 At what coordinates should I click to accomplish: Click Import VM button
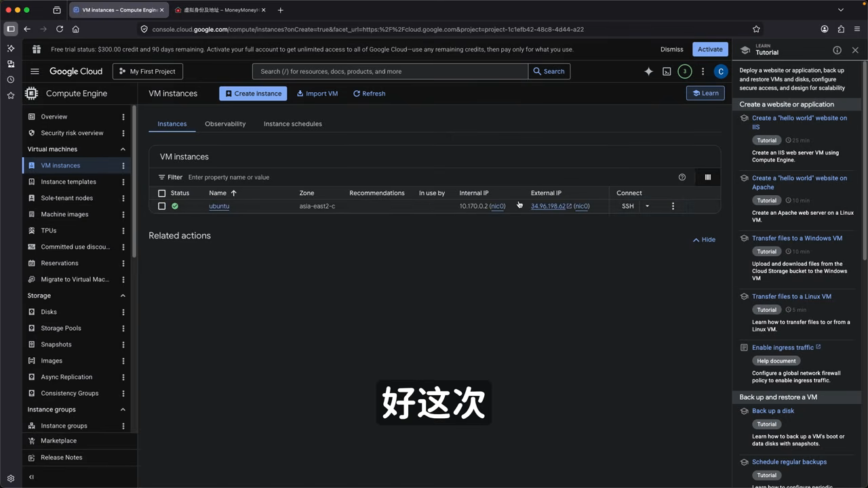(317, 94)
